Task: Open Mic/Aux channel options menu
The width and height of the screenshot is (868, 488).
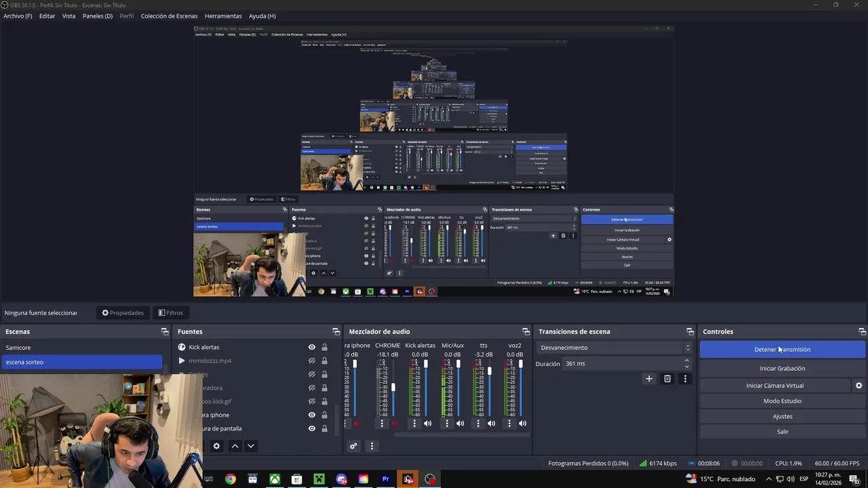Action: coord(447,424)
